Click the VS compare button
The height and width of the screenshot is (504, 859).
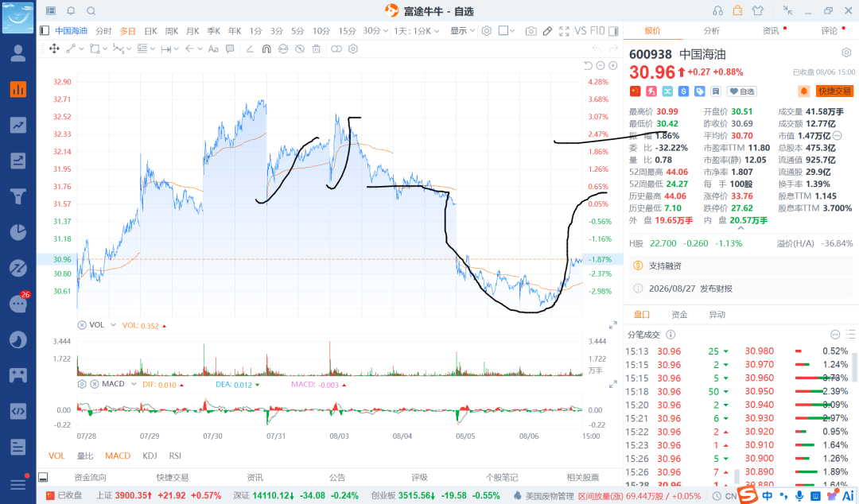(x=580, y=31)
